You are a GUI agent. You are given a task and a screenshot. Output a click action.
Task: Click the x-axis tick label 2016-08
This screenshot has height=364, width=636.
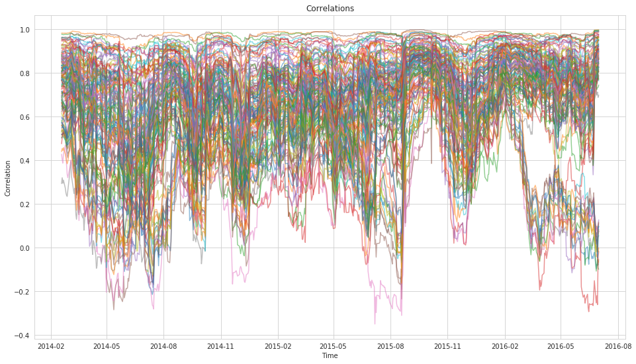pos(617,346)
